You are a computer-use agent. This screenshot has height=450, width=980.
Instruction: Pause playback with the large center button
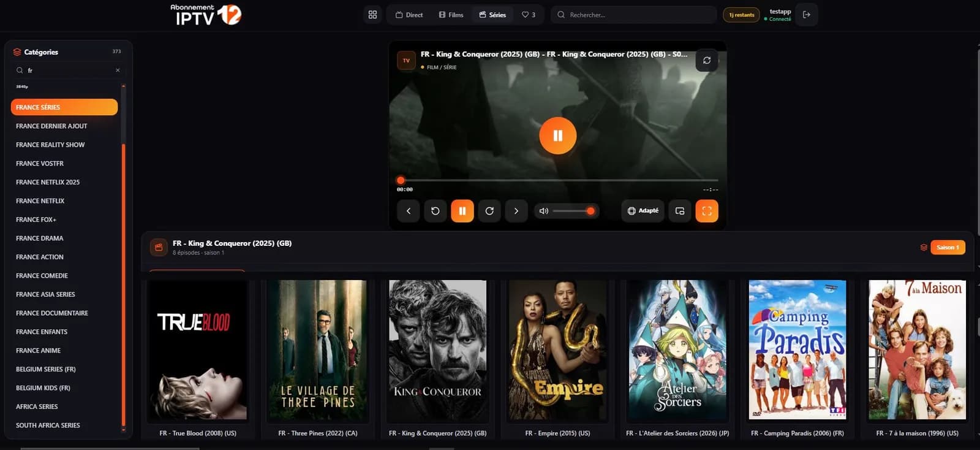coord(557,135)
